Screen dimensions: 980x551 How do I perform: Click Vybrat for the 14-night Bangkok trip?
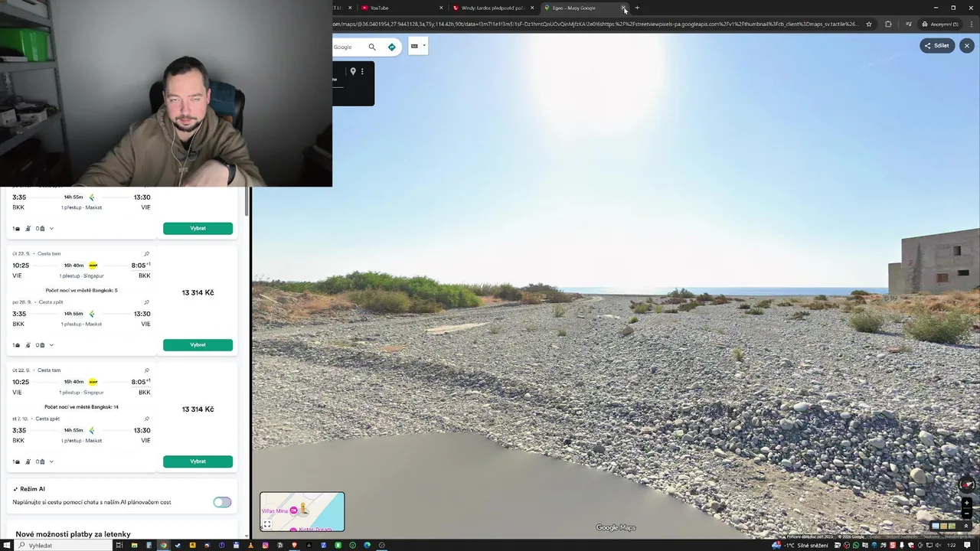pos(198,461)
